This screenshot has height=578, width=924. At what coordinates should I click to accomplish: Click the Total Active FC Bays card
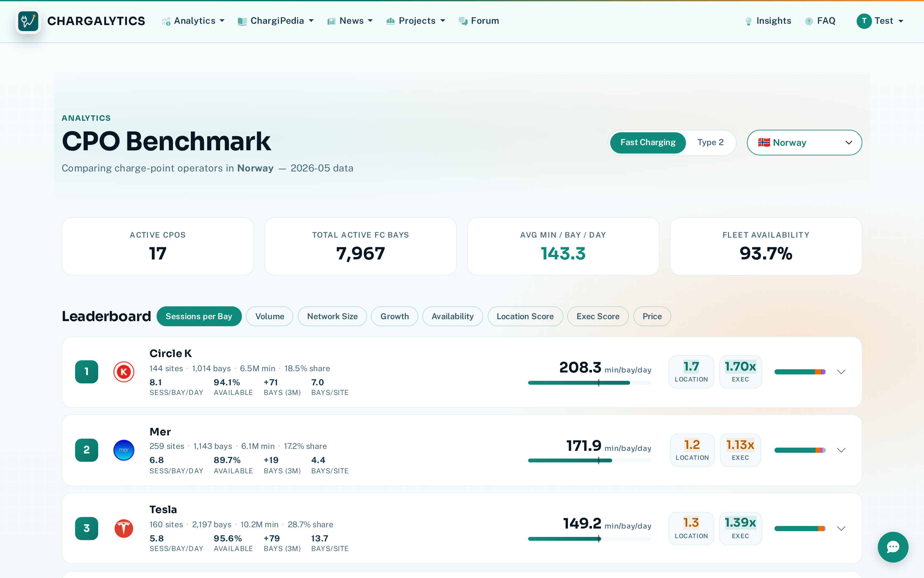click(360, 246)
